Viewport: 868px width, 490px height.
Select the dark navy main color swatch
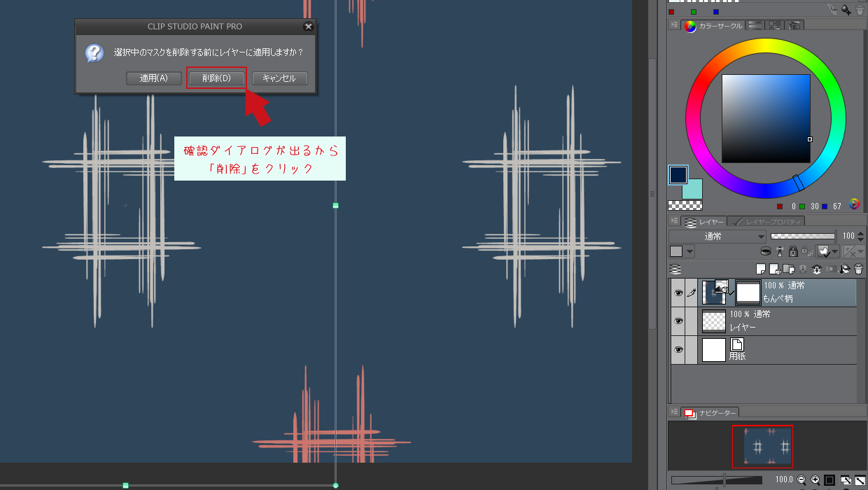pyautogui.click(x=678, y=175)
